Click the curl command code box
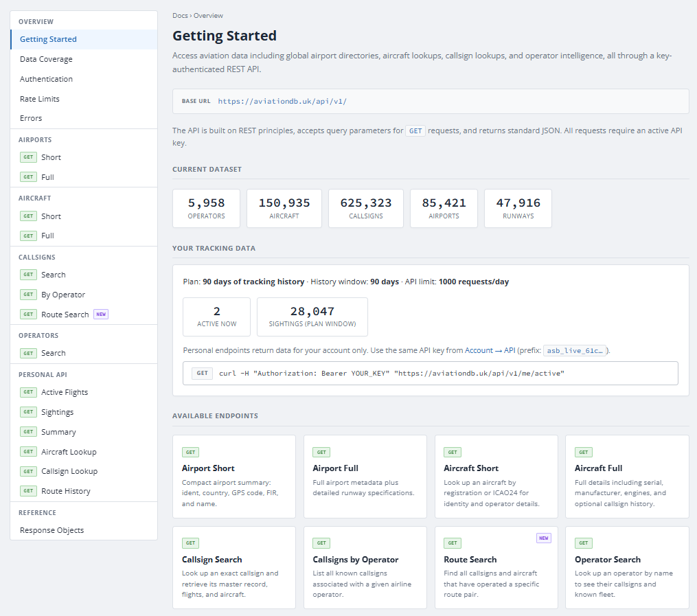 click(x=431, y=374)
